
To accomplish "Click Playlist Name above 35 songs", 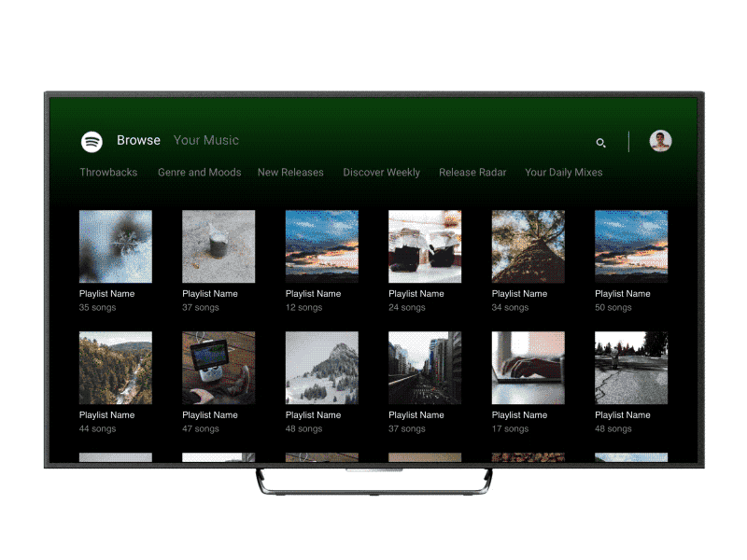I will point(107,294).
